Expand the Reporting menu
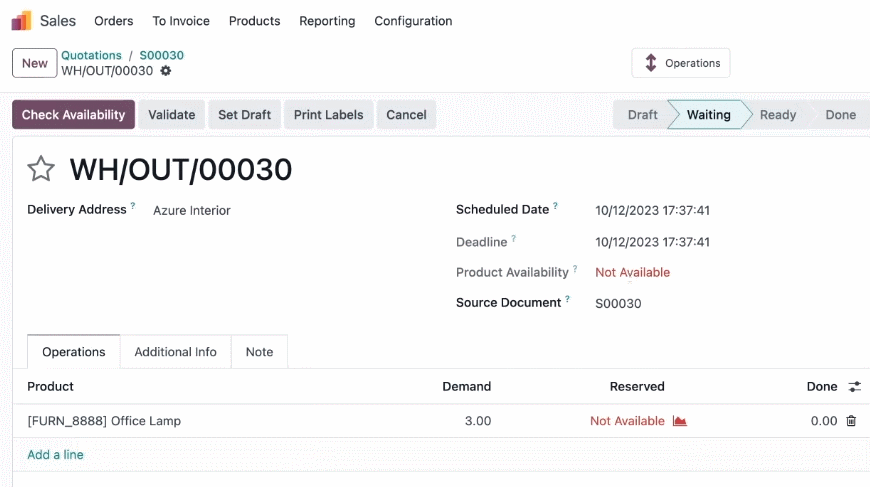870x487 pixels. click(x=327, y=21)
